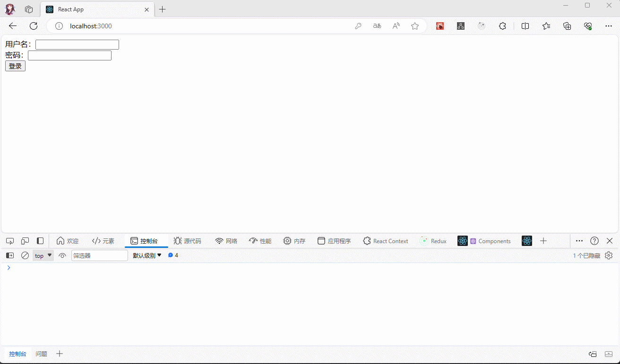Switch to the 网络 tab
The width and height of the screenshot is (620, 364).
(226, 241)
